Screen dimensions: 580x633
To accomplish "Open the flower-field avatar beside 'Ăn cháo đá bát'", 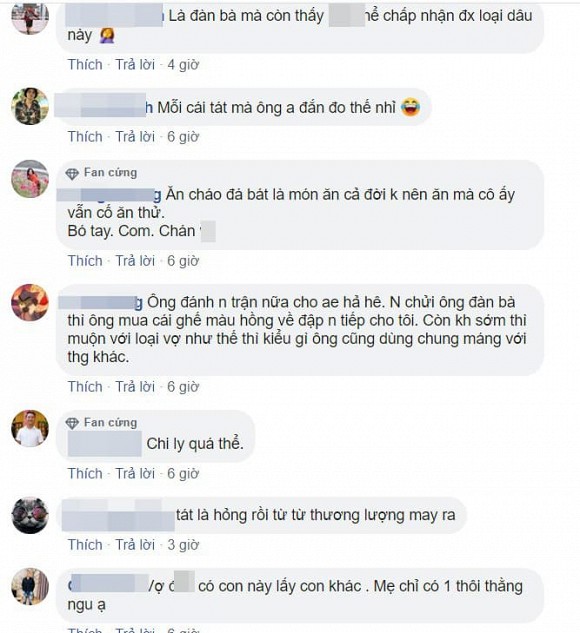I will (x=30, y=178).
